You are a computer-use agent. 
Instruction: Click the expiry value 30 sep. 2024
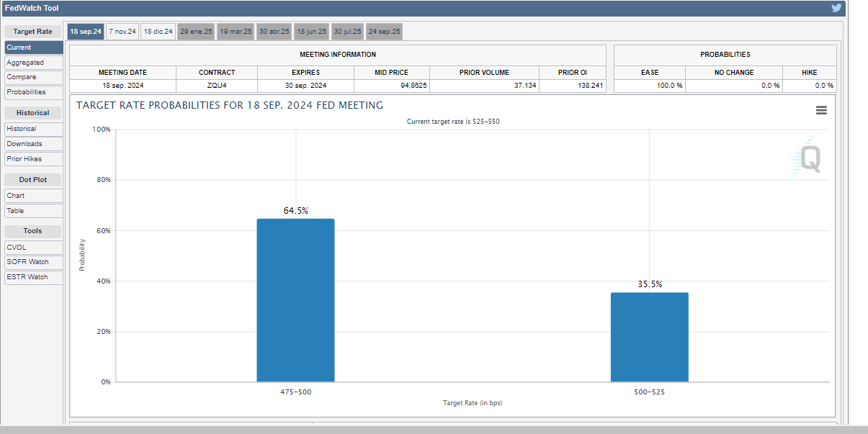pyautogui.click(x=305, y=86)
